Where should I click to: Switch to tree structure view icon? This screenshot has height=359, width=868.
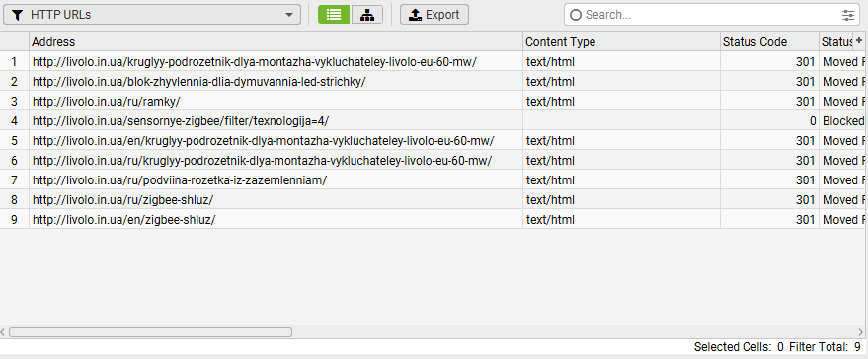367,15
